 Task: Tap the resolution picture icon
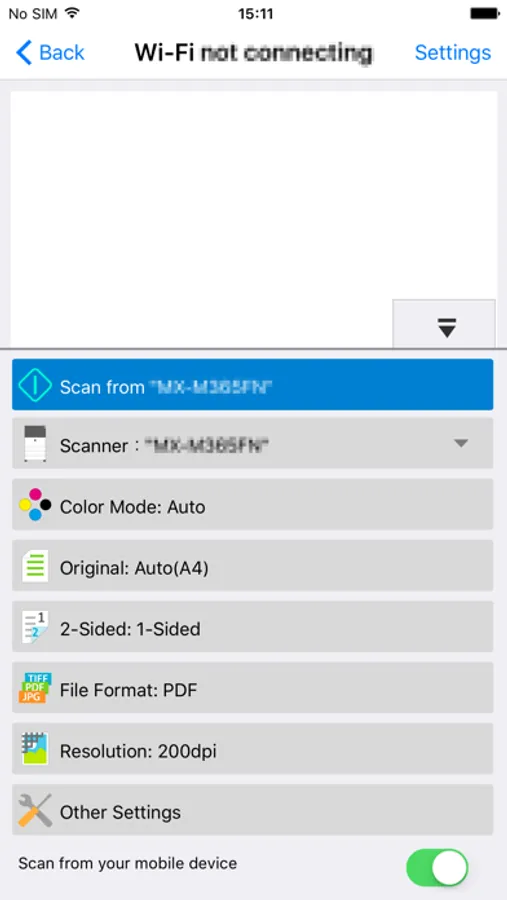(35, 748)
